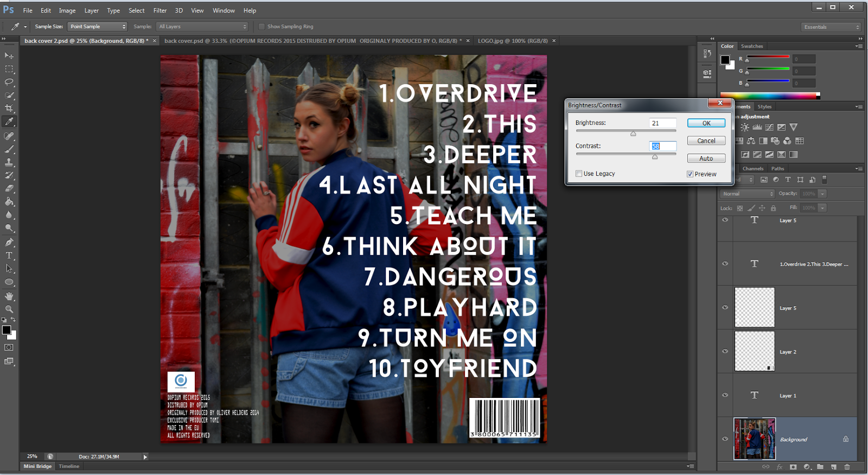Open the Opacity slider arrow
868x475 pixels.
tap(822, 194)
